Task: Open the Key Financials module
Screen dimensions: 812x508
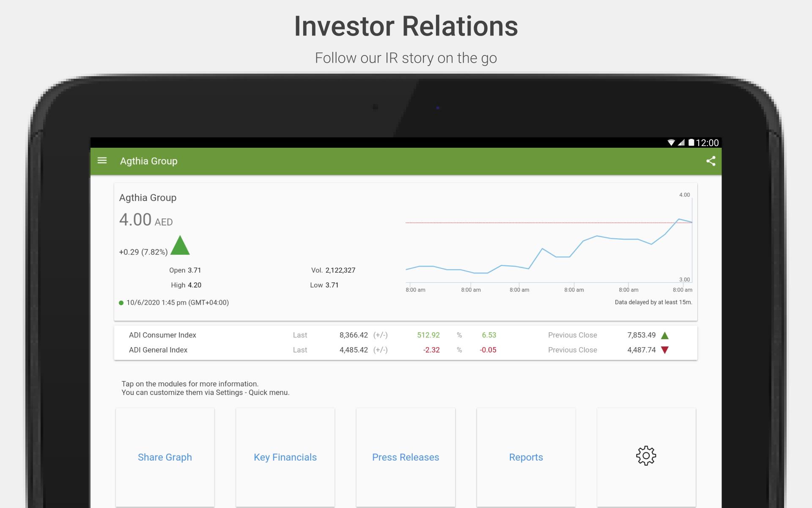Action: tap(285, 457)
